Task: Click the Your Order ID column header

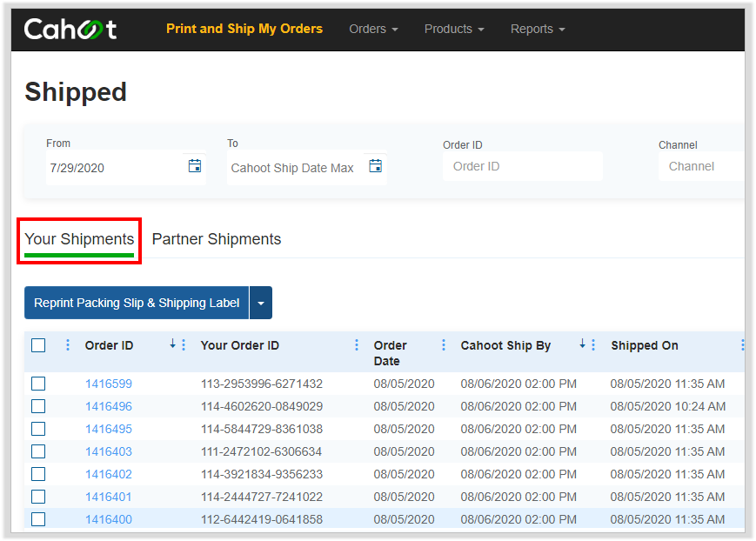Action: 239,345
